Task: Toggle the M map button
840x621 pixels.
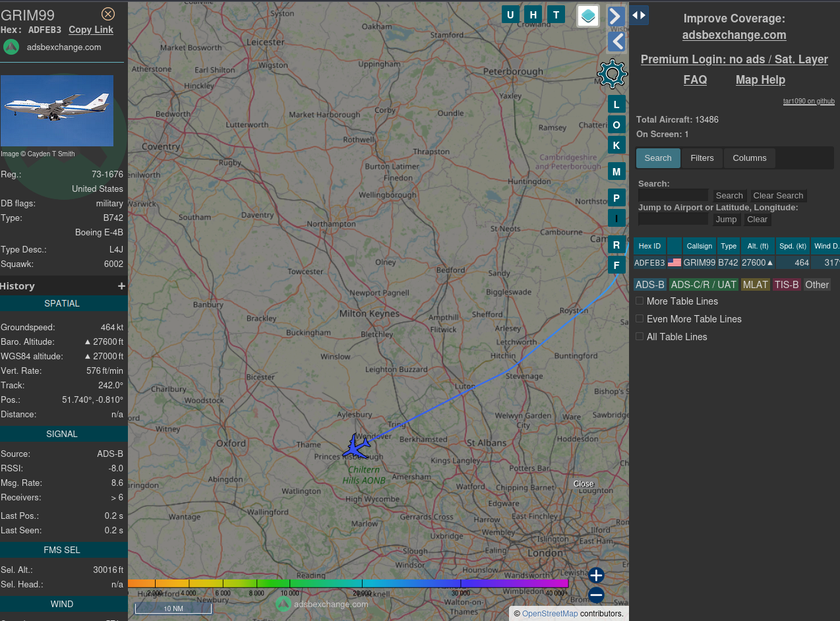Action: 616,172
